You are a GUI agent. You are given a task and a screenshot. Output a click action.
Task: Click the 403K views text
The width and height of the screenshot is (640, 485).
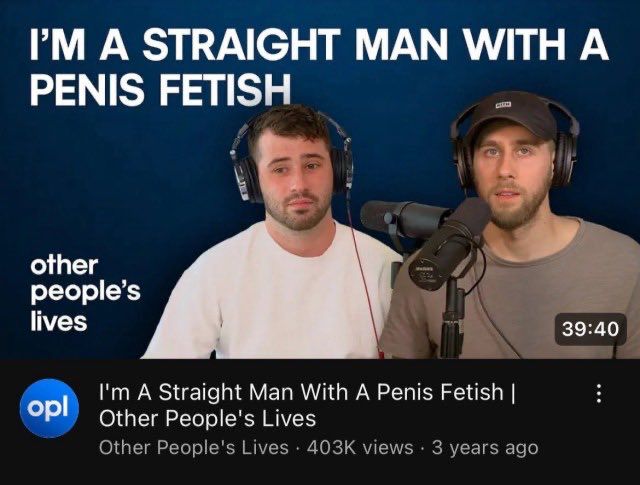(x=360, y=447)
